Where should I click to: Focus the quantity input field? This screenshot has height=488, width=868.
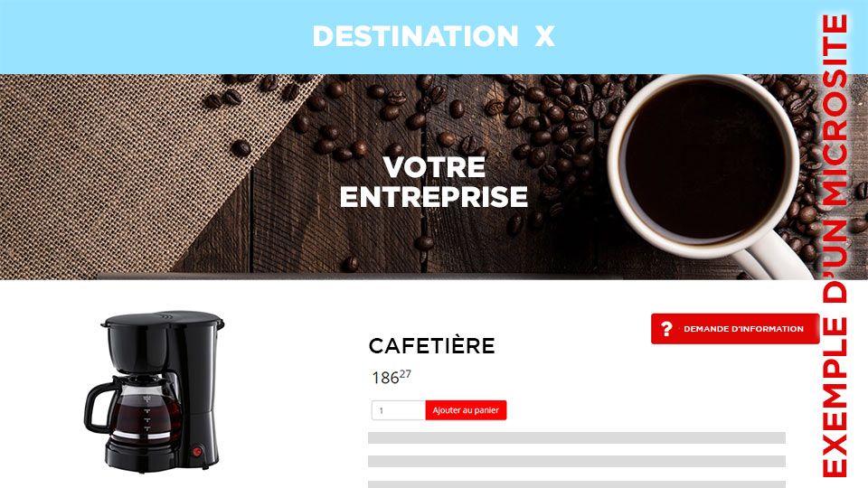coord(398,410)
